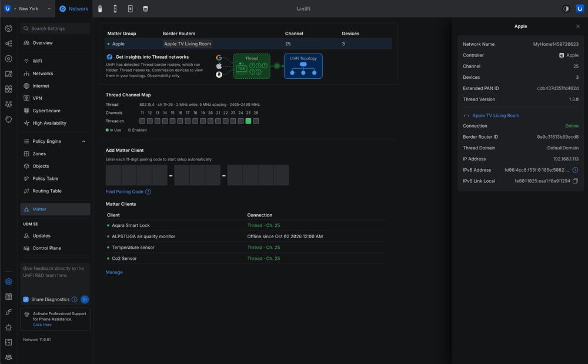Collapse the Policy Engine section

83,141
